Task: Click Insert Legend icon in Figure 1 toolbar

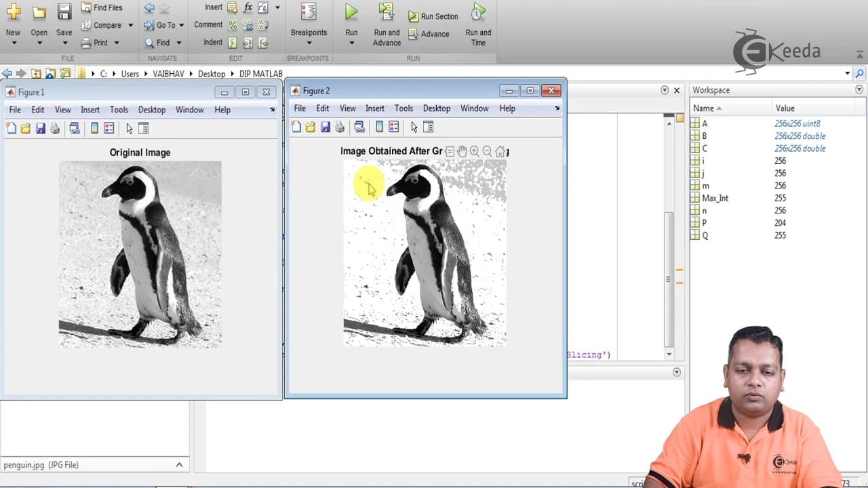Action: 109,128
